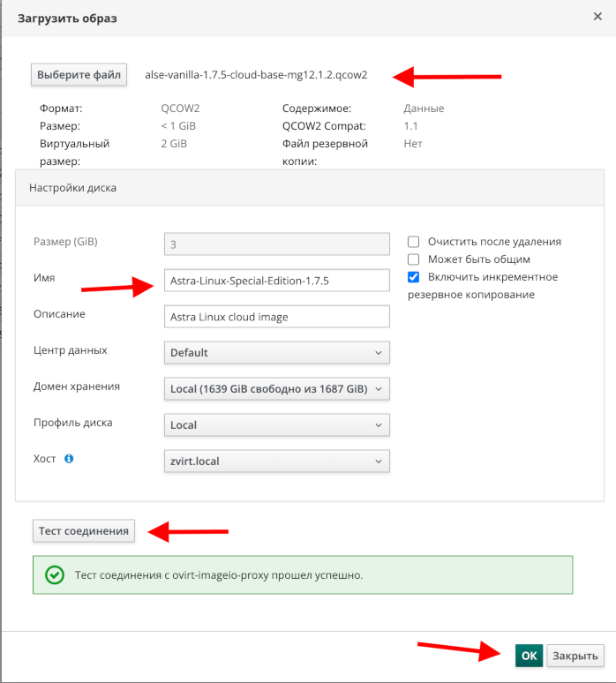Click the green success checkmark icon

(55, 575)
